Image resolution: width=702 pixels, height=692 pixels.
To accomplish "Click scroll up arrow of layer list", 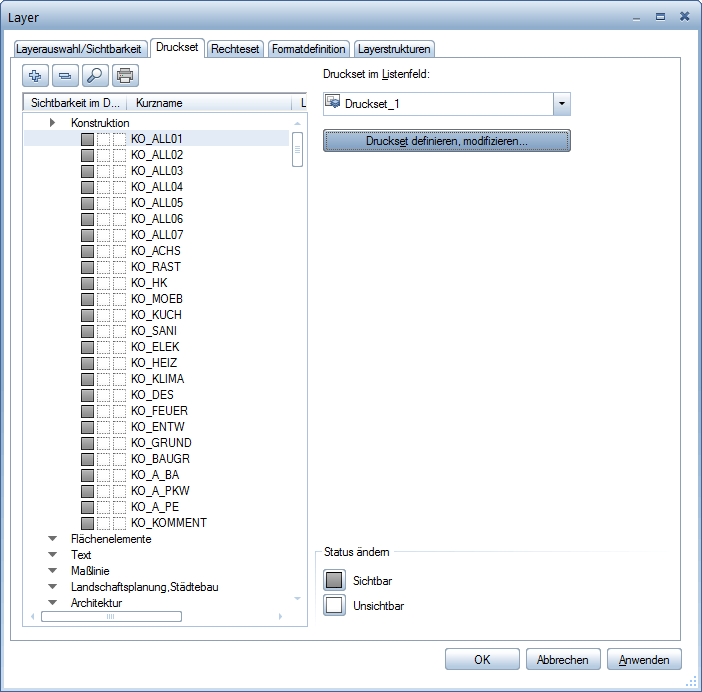I will point(297,123).
